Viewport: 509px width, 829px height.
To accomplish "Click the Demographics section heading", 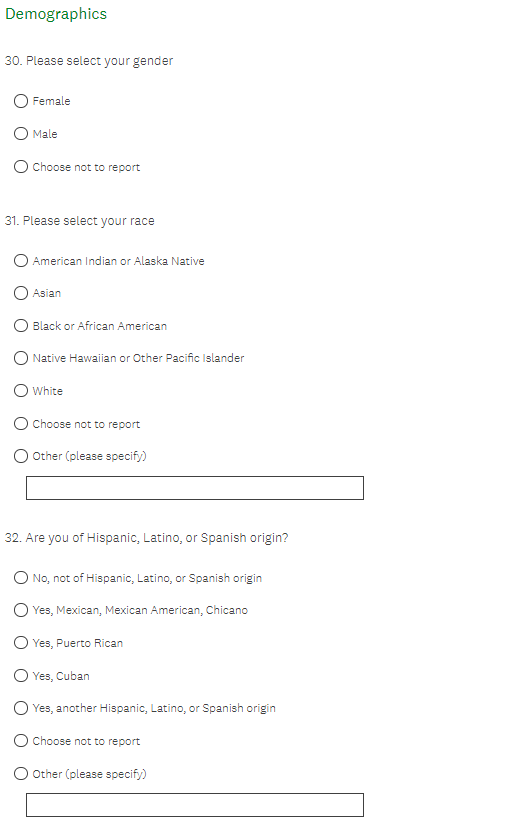I will point(56,14).
